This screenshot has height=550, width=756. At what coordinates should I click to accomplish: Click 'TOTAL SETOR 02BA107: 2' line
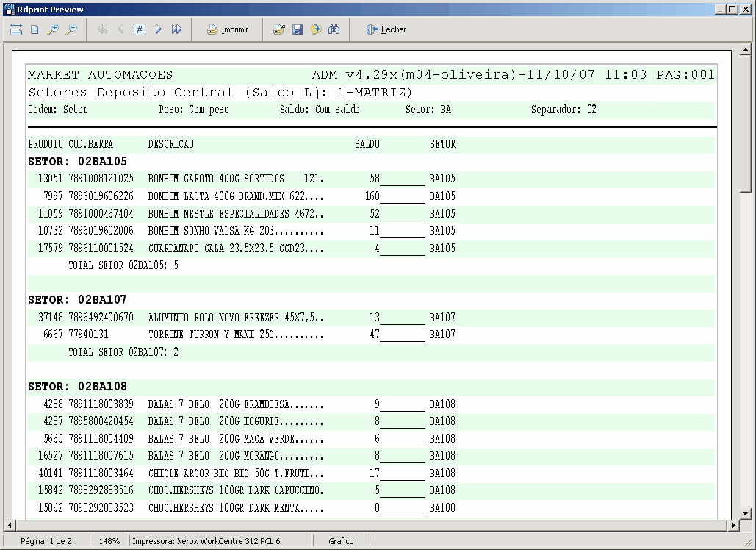pos(123,352)
